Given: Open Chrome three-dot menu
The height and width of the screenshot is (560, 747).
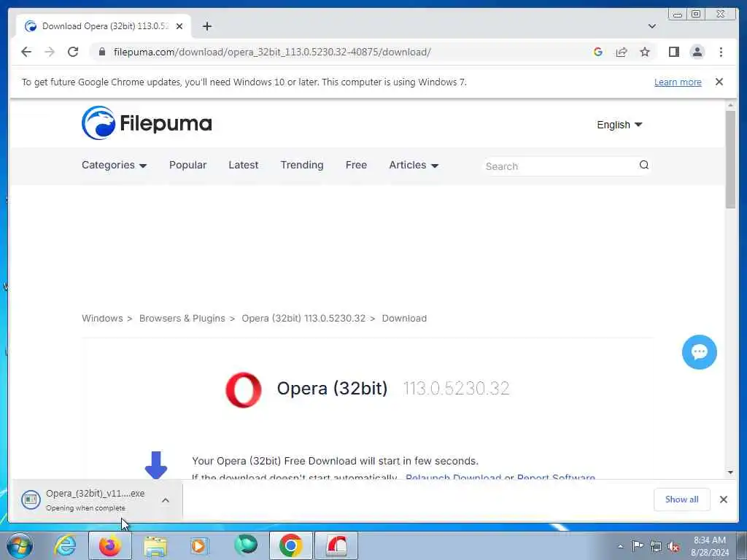Looking at the screenshot, I should [x=721, y=52].
